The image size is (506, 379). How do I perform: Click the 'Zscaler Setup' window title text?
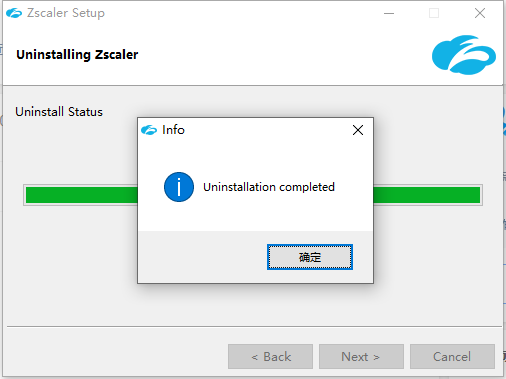(66, 13)
